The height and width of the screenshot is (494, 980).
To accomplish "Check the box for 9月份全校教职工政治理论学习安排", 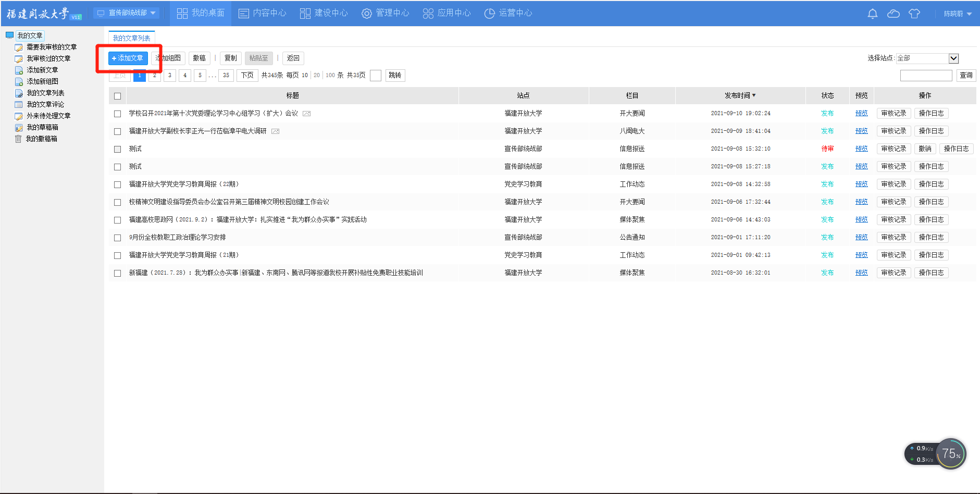I will point(117,238).
